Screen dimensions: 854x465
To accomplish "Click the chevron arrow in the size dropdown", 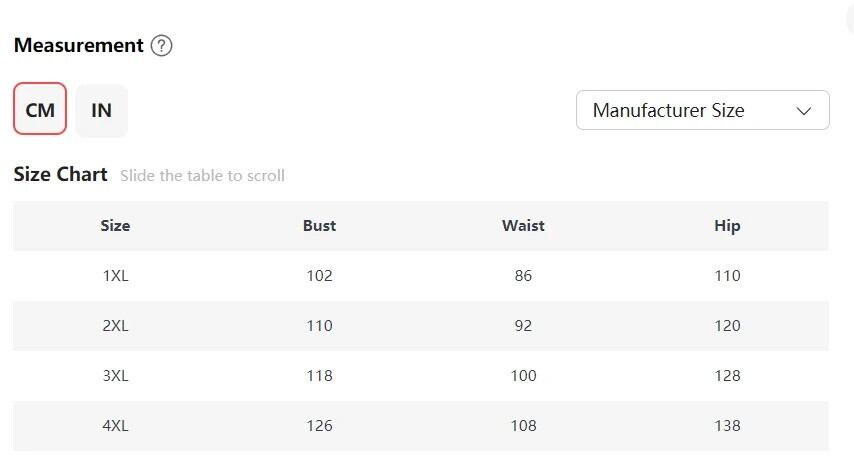I will [x=804, y=111].
